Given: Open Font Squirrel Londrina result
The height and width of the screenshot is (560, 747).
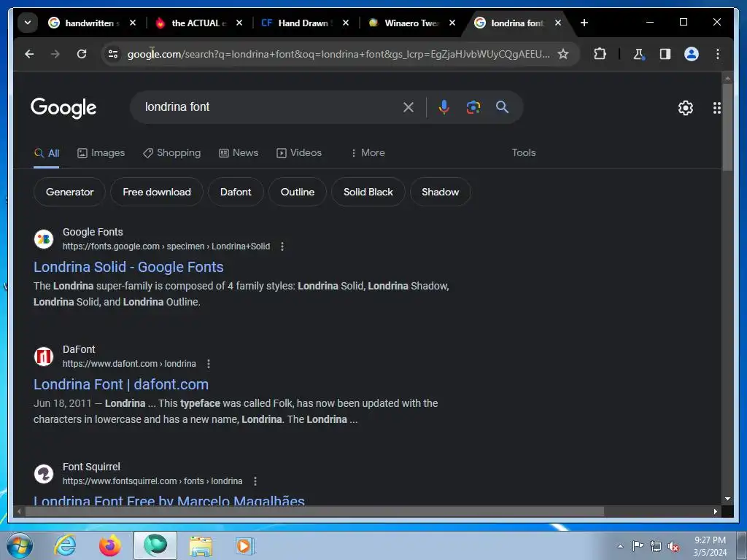Looking at the screenshot, I should 169,500.
